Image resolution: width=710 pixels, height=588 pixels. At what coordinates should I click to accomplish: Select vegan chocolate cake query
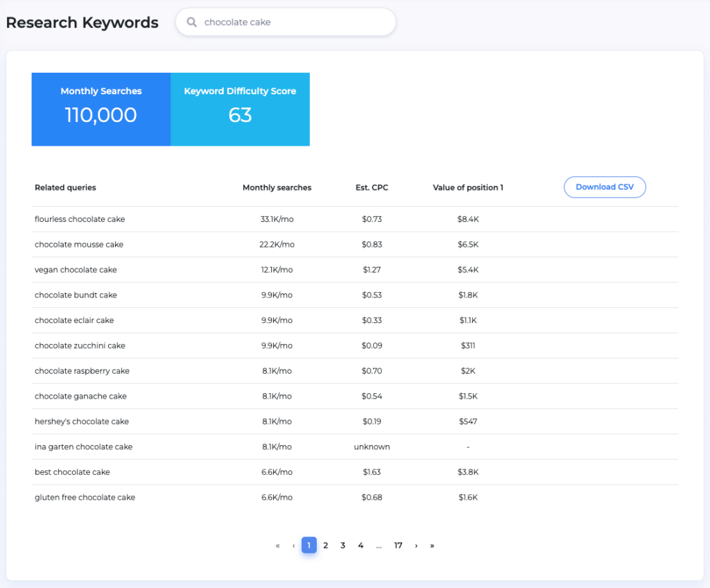pyautogui.click(x=76, y=270)
